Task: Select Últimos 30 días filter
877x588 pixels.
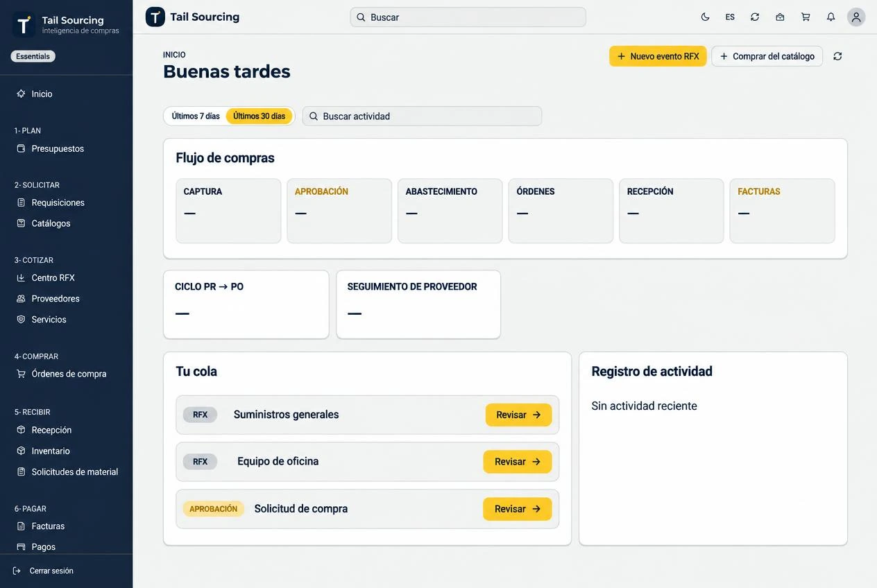Action: coord(259,116)
